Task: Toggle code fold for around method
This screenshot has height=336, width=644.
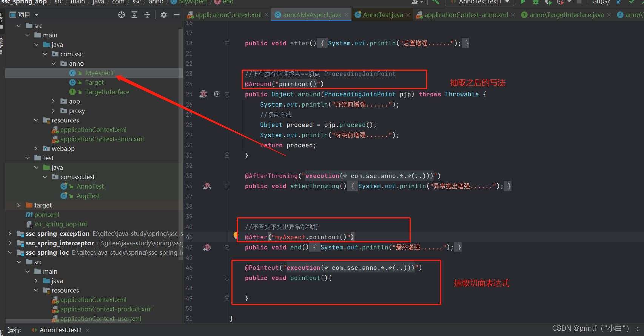Action: [x=227, y=94]
